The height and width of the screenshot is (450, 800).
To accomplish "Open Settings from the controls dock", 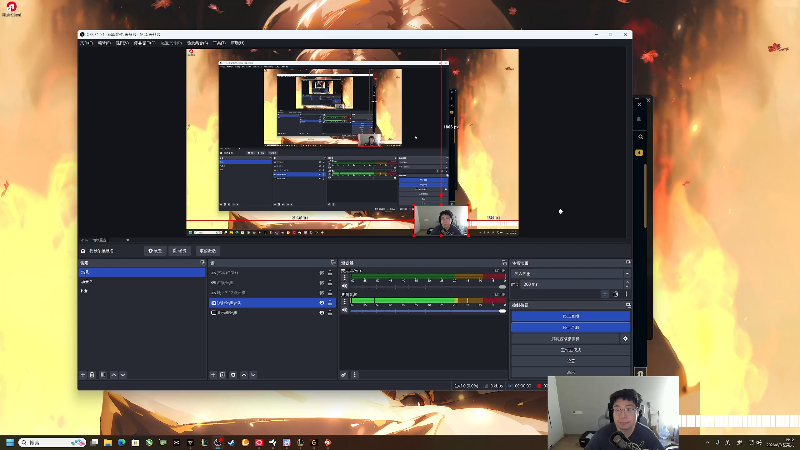I will [x=570, y=361].
